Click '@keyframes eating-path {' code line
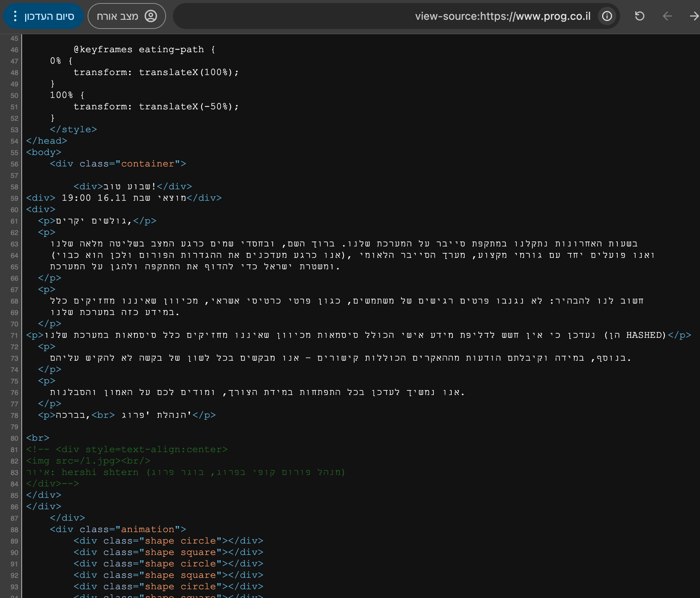 (x=144, y=50)
